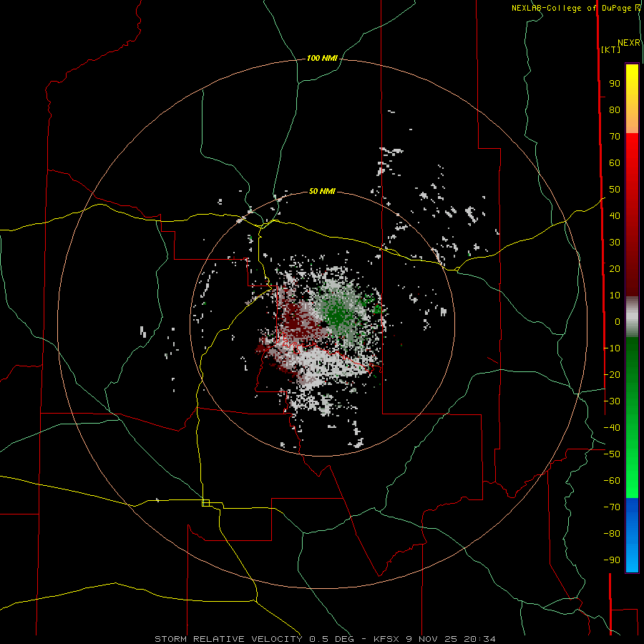Select the -20 value on velocity scale
644x644 pixels.
612,374
